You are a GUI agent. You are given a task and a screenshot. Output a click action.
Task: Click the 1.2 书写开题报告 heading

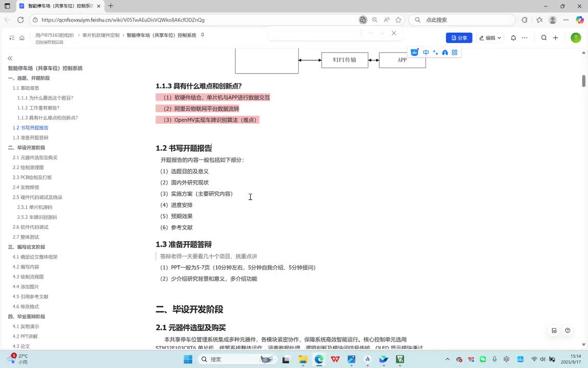coord(184,148)
